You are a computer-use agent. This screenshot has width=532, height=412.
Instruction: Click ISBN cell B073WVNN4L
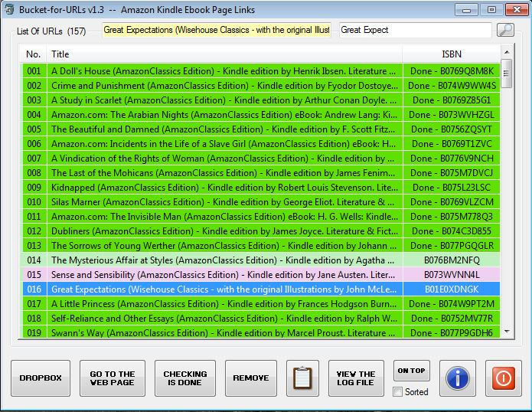(x=452, y=275)
